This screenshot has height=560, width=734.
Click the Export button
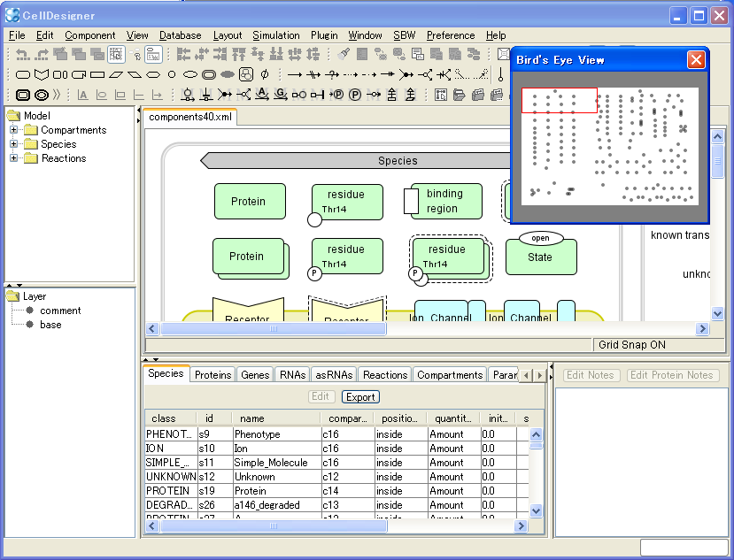(360, 396)
